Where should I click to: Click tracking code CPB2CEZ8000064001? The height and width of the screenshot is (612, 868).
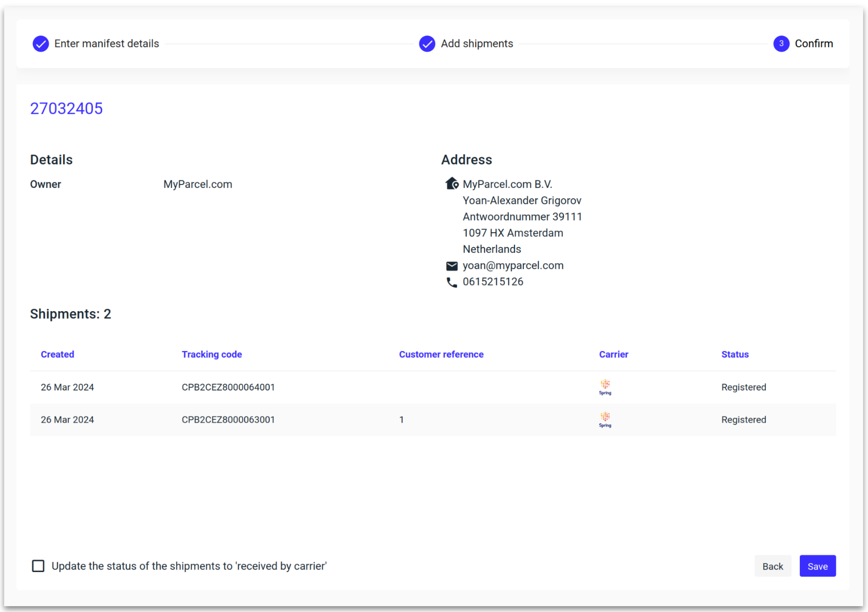[x=228, y=387]
